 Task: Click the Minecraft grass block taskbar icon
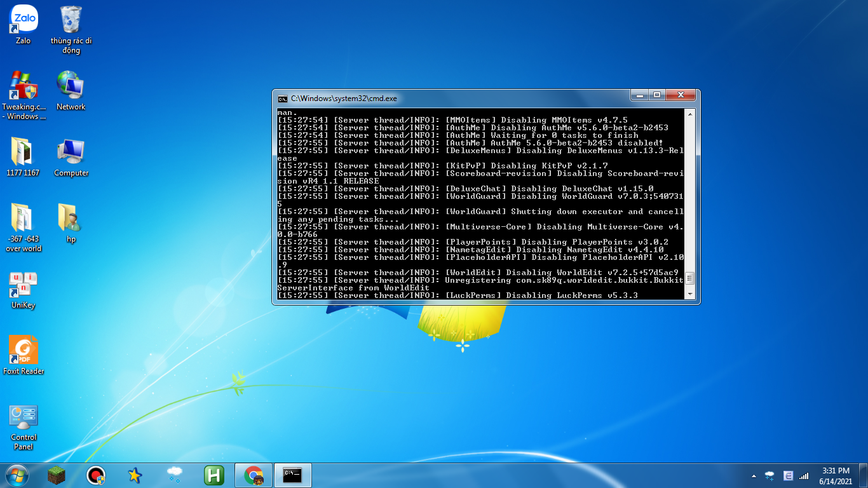57,475
